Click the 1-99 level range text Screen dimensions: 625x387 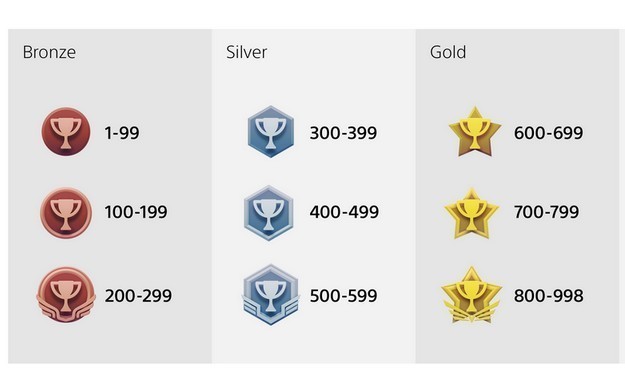coord(122,133)
